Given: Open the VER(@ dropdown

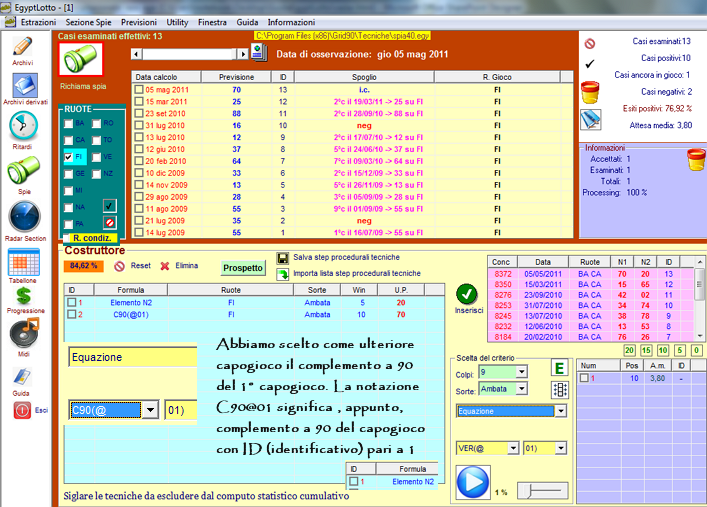Looking at the screenshot, I should [513, 448].
